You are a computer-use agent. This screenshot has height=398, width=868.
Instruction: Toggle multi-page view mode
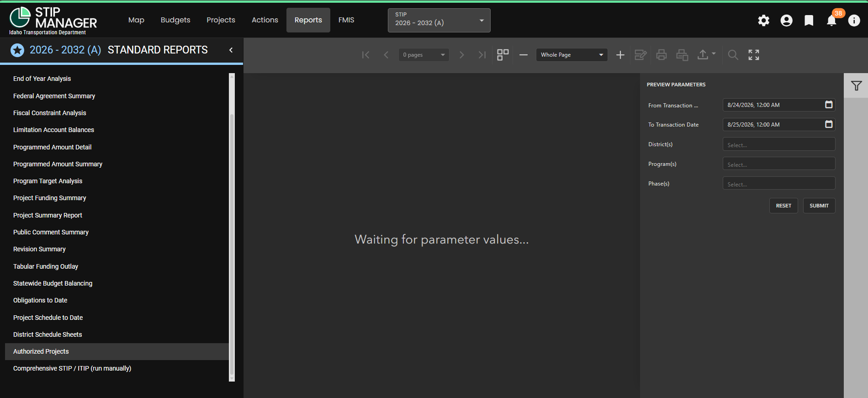503,55
